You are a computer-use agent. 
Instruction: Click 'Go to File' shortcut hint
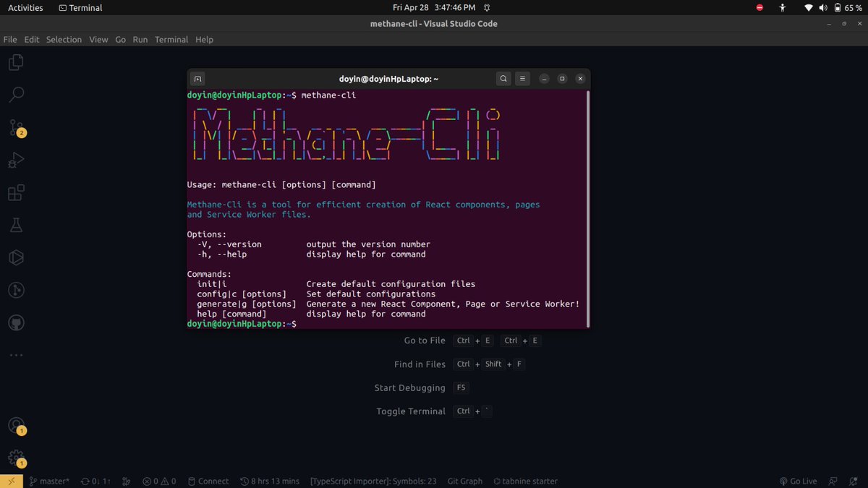[425, 341]
